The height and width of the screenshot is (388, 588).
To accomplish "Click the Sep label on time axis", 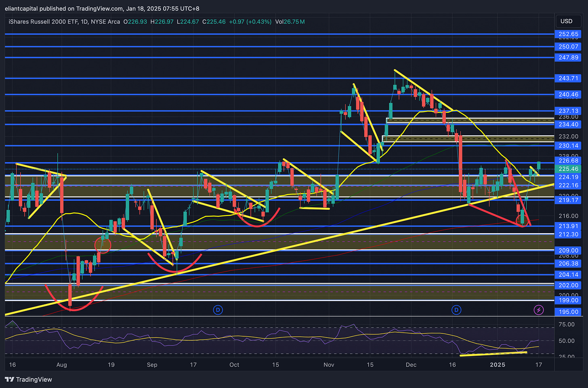I will tap(152, 365).
